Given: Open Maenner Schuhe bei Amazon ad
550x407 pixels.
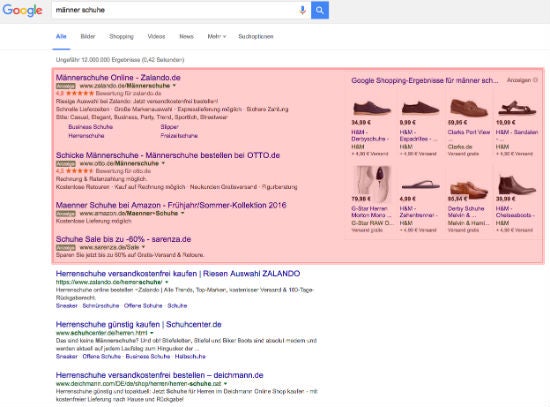Looking at the screenshot, I should [171, 205].
